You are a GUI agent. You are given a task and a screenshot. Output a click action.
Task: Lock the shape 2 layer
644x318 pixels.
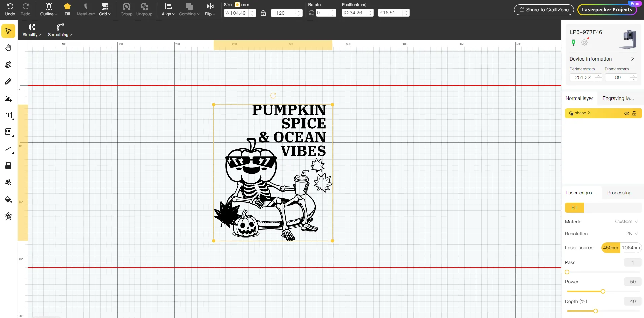634,113
